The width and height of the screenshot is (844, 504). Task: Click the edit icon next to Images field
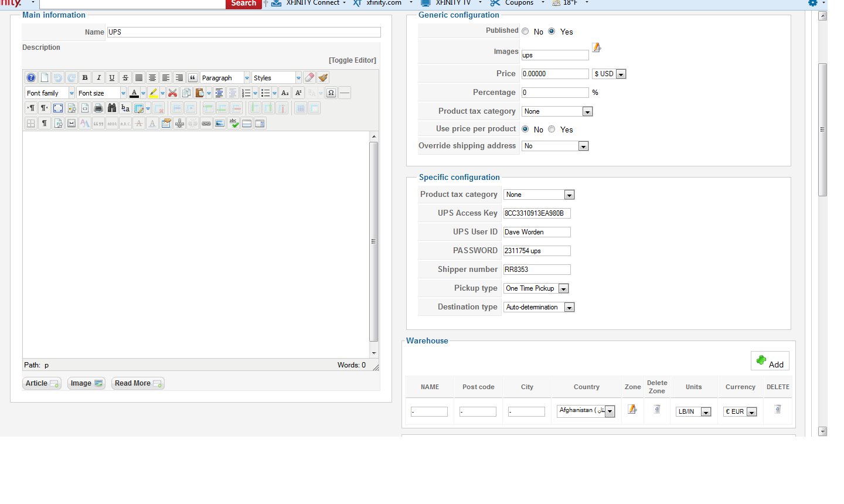click(x=597, y=47)
